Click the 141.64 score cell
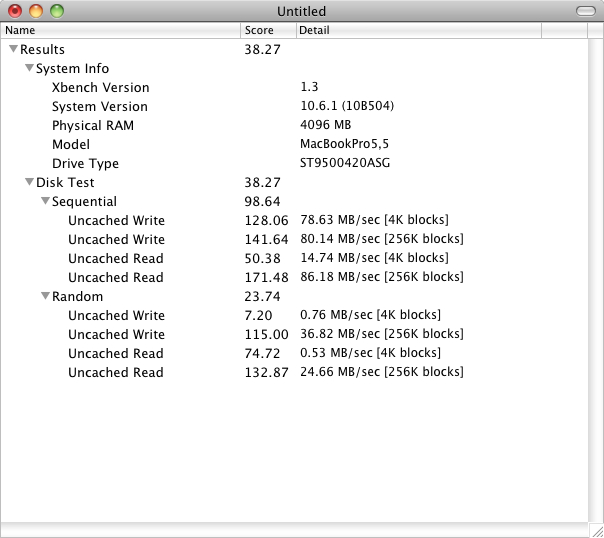This screenshot has height=538, width=604. 266,240
